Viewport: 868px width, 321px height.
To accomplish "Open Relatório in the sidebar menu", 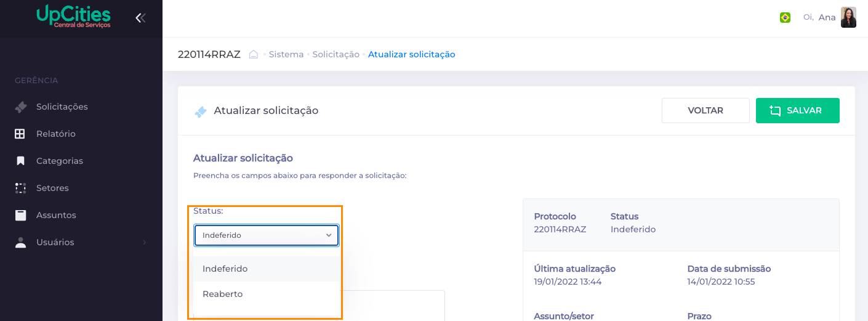I will coord(56,134).
